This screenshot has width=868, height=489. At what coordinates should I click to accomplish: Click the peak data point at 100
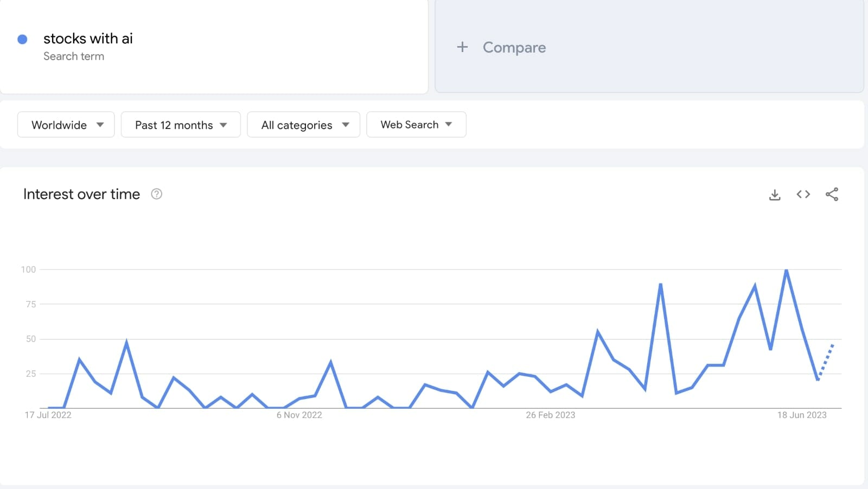tap(786, 270)
